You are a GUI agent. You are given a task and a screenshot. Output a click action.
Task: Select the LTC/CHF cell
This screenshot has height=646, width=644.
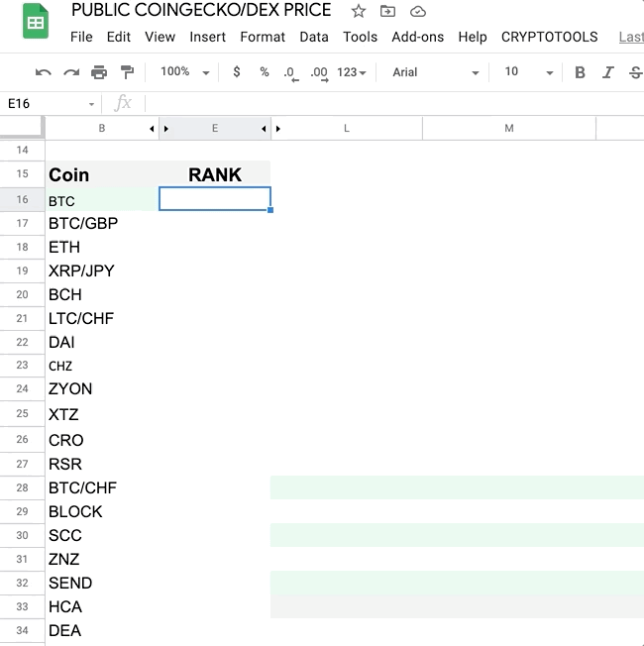coord(102,318)
